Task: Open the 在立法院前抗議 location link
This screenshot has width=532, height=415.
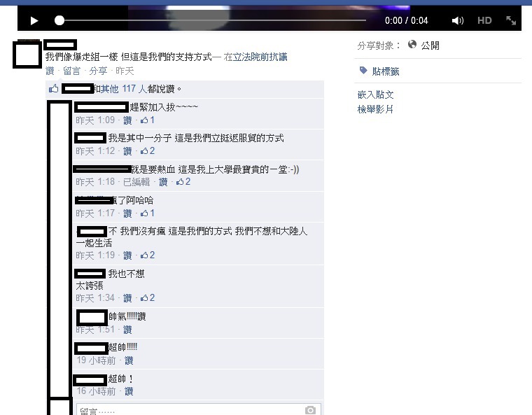Action: tap(255, 57)
